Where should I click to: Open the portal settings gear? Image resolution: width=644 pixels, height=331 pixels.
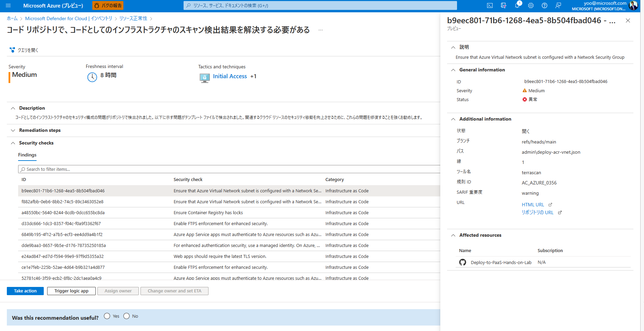pyautogui.click(x=531, y=5)
